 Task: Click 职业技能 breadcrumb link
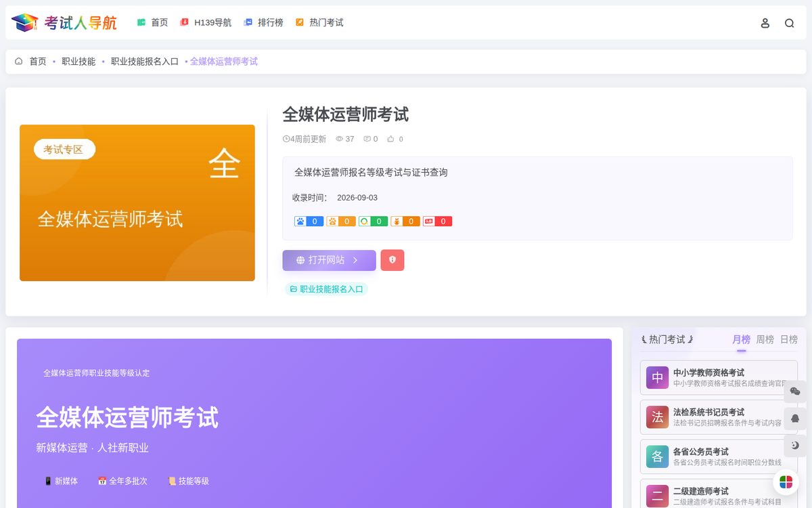coord(78,61)
